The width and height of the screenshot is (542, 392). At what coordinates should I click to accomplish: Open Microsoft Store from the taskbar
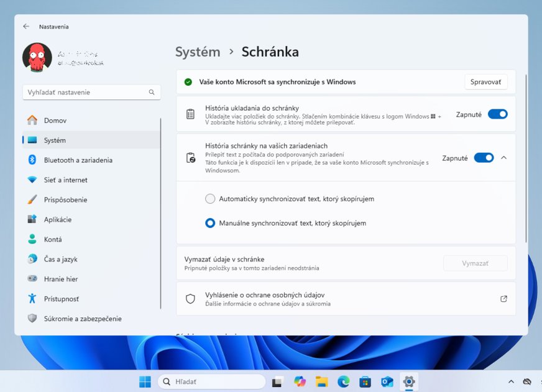pyautogui.click(x=365, y=381)
